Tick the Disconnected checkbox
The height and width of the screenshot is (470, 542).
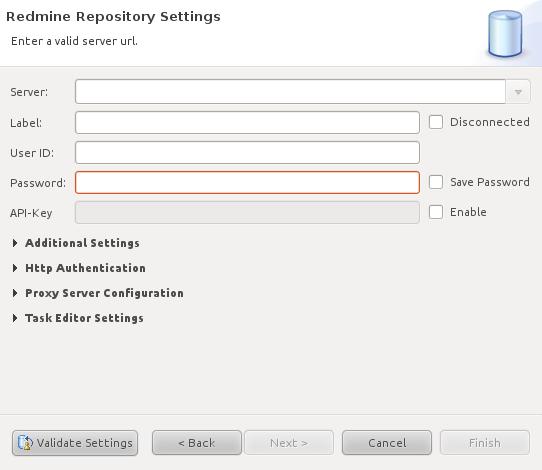[436, 122]
